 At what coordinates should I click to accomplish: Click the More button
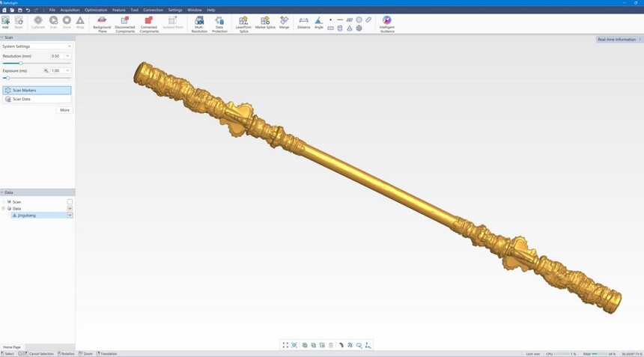point(64,110)
